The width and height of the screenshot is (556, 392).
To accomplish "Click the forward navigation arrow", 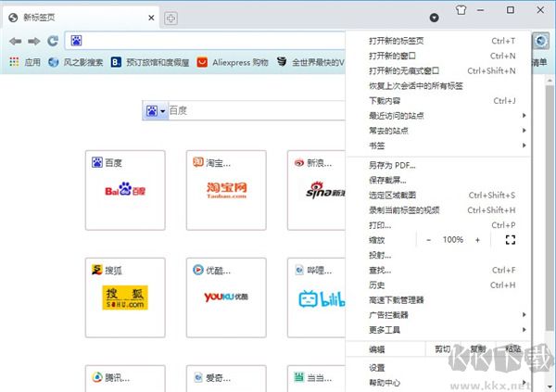I will (34, 41).
